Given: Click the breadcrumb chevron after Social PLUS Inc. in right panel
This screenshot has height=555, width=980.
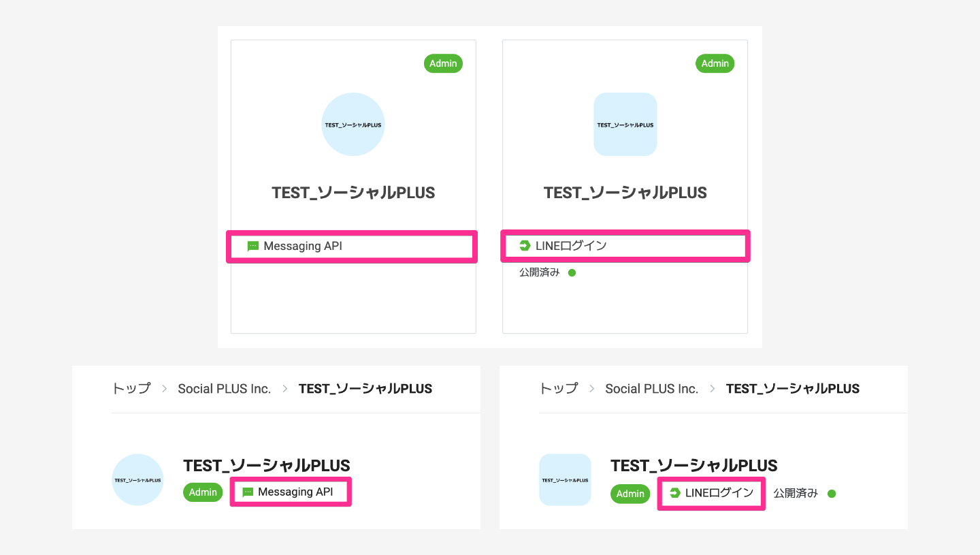Looking at the screenshot, I should point(713,389).
